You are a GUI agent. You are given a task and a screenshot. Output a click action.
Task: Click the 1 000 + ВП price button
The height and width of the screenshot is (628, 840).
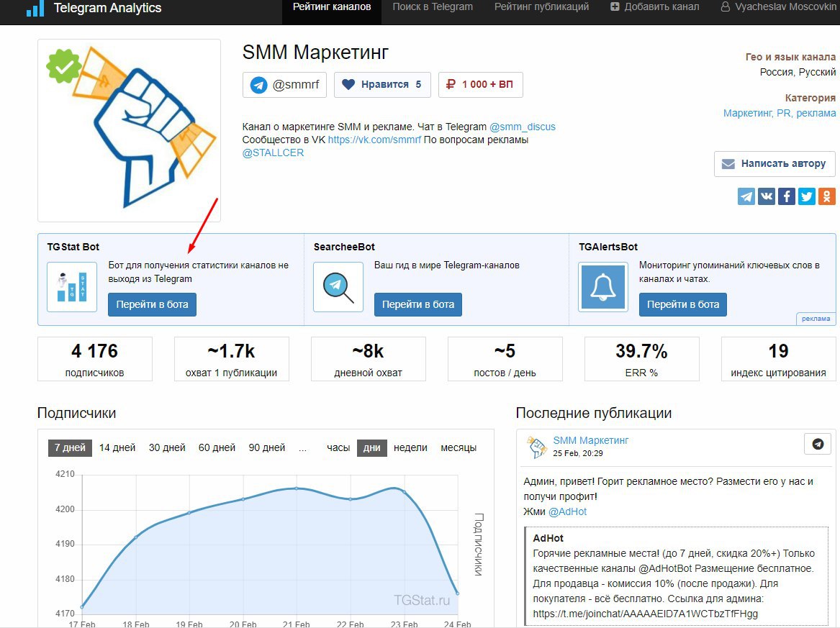[x=481, y=85]
